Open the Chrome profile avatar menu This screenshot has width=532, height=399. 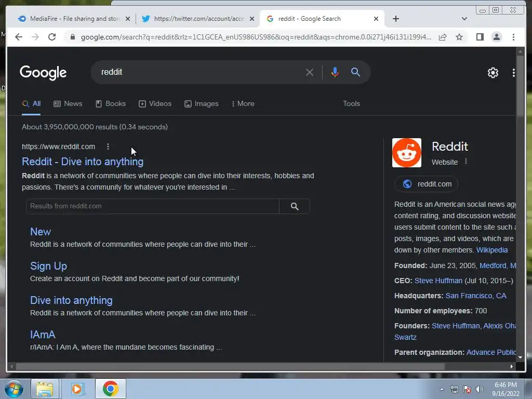point(496,37)
